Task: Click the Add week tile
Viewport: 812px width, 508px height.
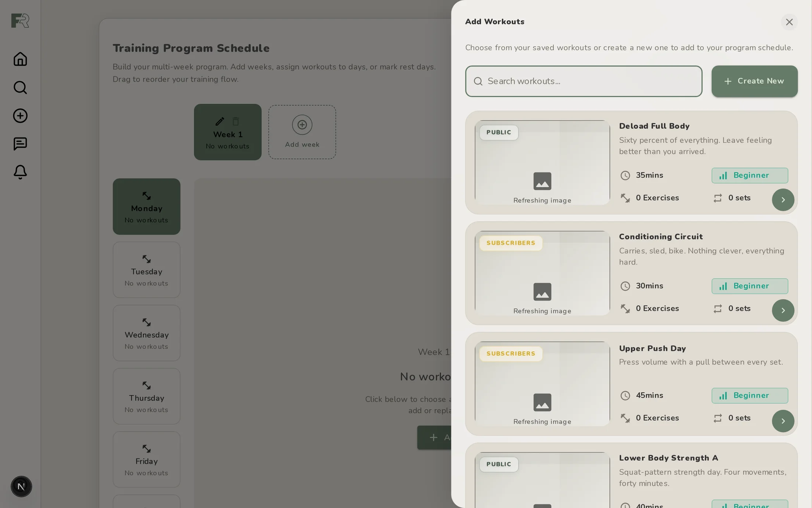Action: pos(302,132)
